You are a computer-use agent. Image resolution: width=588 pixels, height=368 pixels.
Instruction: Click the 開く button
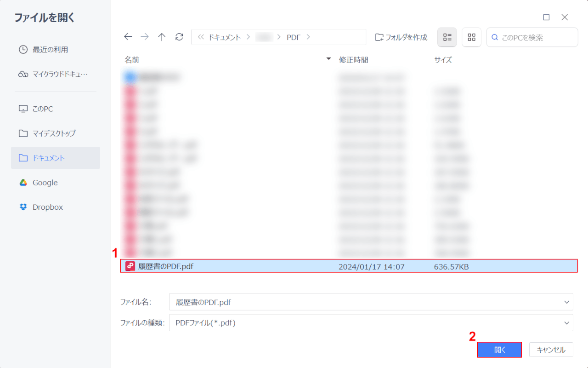[500, 350]
